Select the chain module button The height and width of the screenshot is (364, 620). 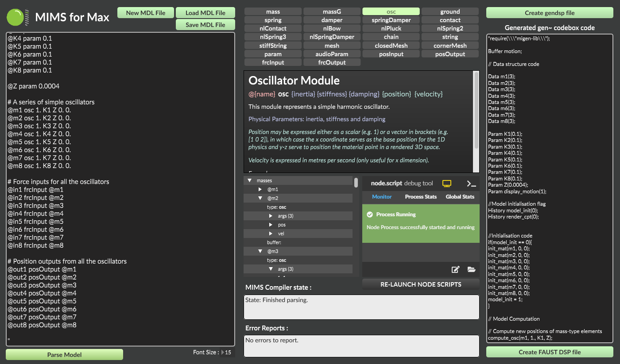click(x=391, y=37)
